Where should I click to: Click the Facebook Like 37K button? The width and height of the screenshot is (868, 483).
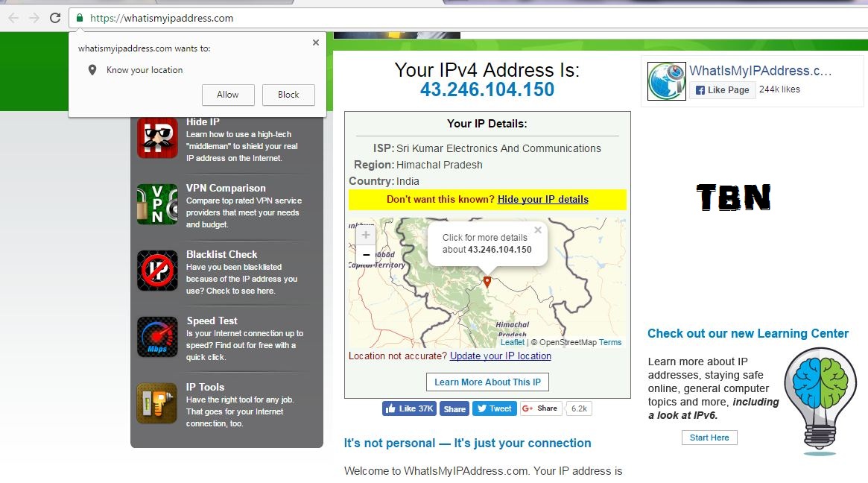click(x=410, y=408)
